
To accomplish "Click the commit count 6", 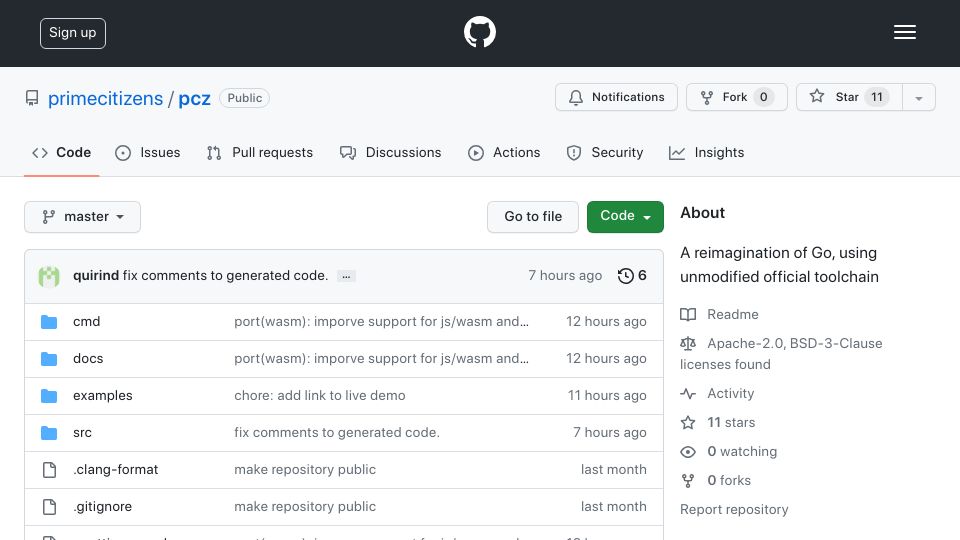I will [x=642, y=276].
